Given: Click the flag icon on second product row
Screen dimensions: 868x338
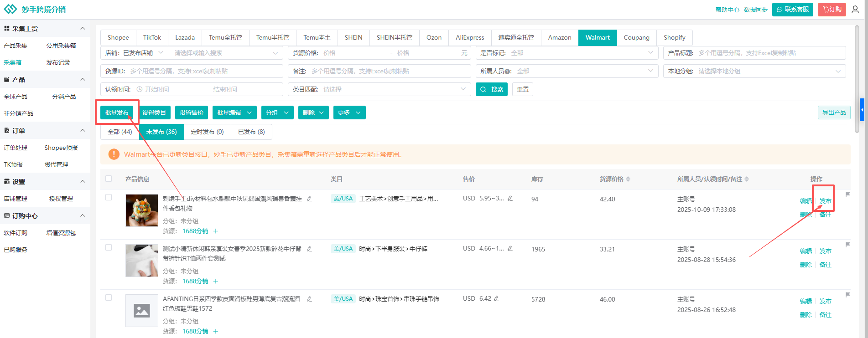Looking at the screenshot, I should coord(847,245).
